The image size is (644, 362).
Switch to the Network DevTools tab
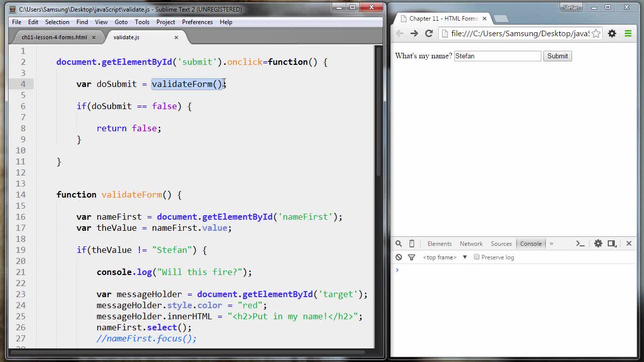click(x=471, y=243)
